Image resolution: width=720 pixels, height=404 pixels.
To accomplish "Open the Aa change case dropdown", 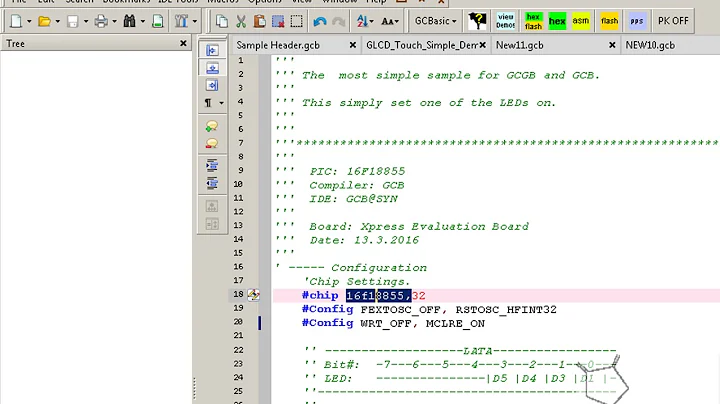I will coord(390,21).
